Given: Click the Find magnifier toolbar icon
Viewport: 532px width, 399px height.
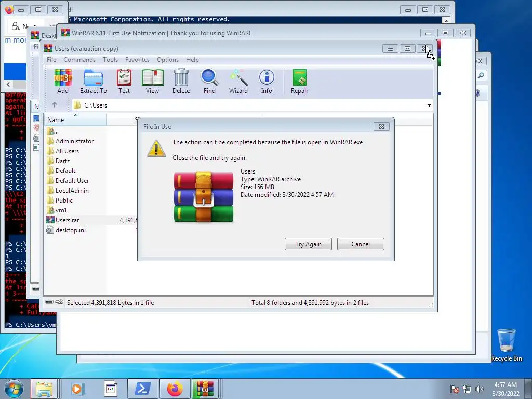Looking at the screenshot, I should (209, 82).
